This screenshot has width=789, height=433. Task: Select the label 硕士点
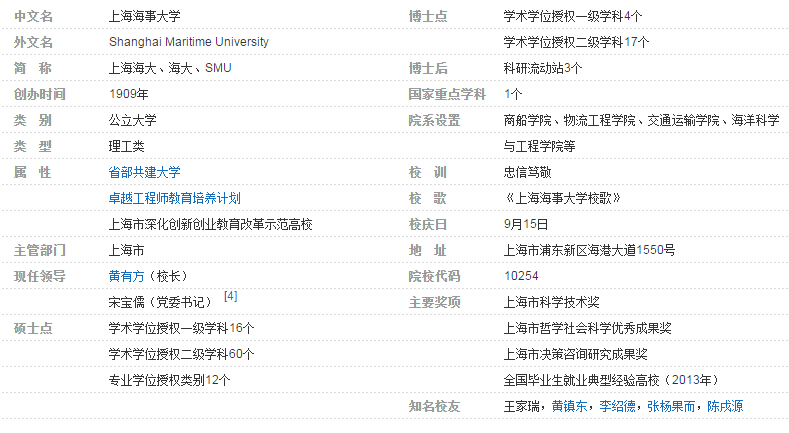tap(33, 328)
